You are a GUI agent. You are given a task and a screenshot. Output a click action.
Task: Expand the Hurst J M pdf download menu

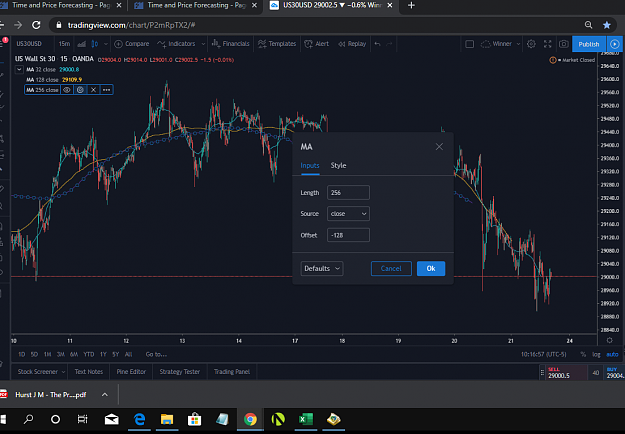pos(104,395)
